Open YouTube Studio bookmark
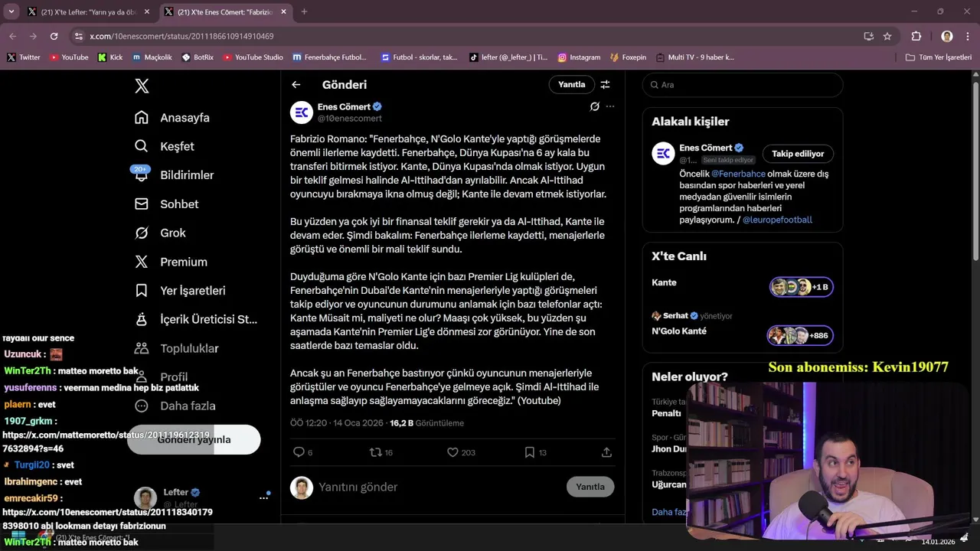Screen dimensions: 980x551 point(253,57)
